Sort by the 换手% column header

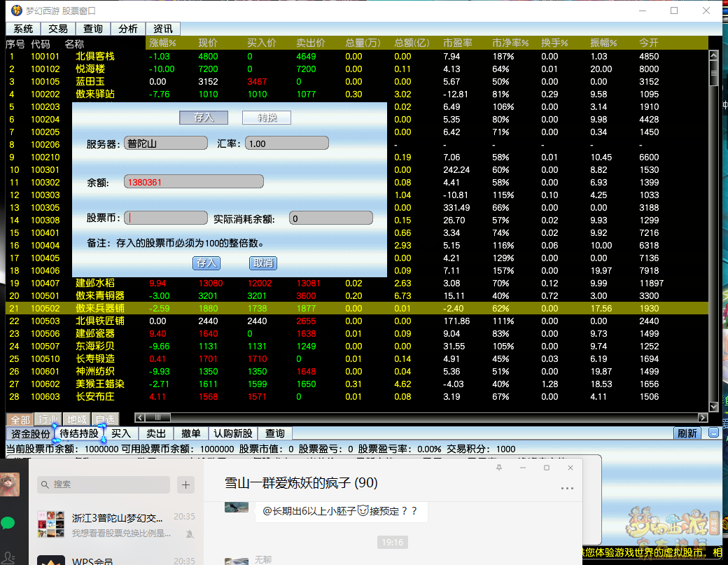(554, 43)
